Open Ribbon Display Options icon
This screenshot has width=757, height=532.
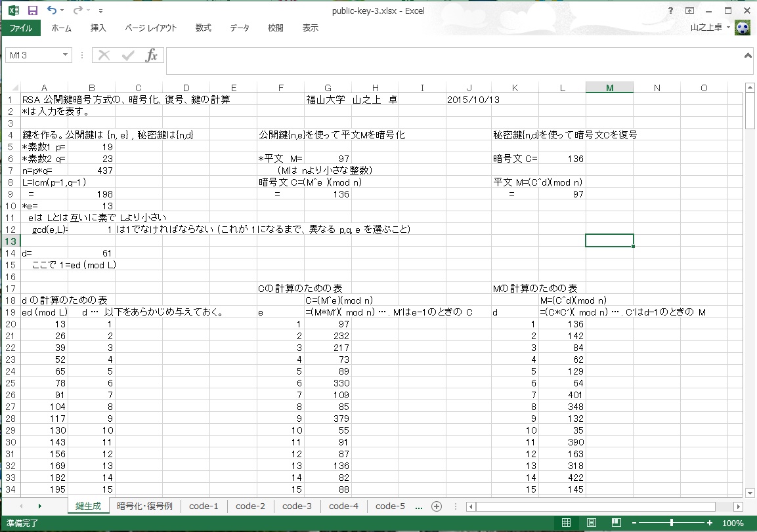[x=689, y=10]
